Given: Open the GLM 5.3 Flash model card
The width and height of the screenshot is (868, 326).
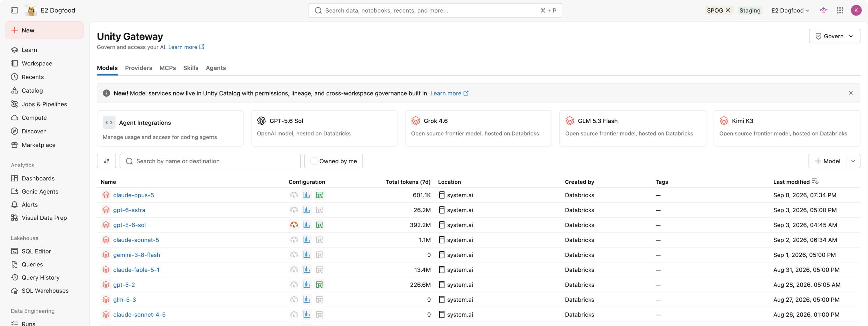Looking at the screenshot, I should coord(633,128).
